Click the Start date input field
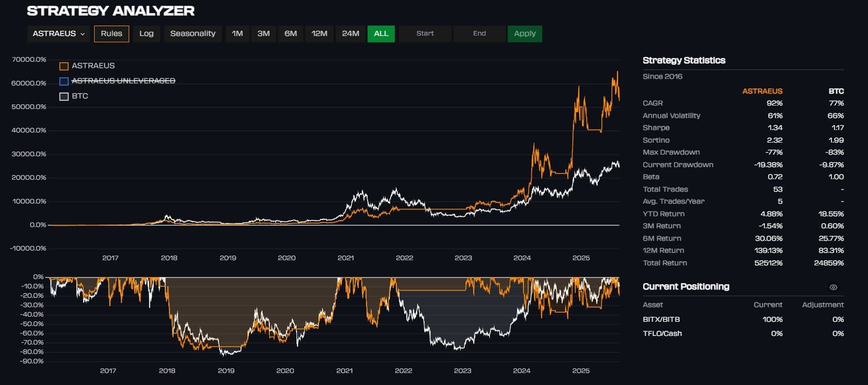Image resolution: width=868 pixels, height=385 pixels. coord(425,33)
